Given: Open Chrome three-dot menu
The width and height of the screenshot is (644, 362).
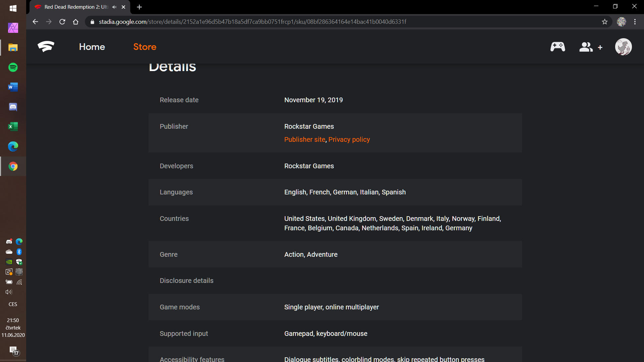Looking at the screenshot, I should pos(635,22).
